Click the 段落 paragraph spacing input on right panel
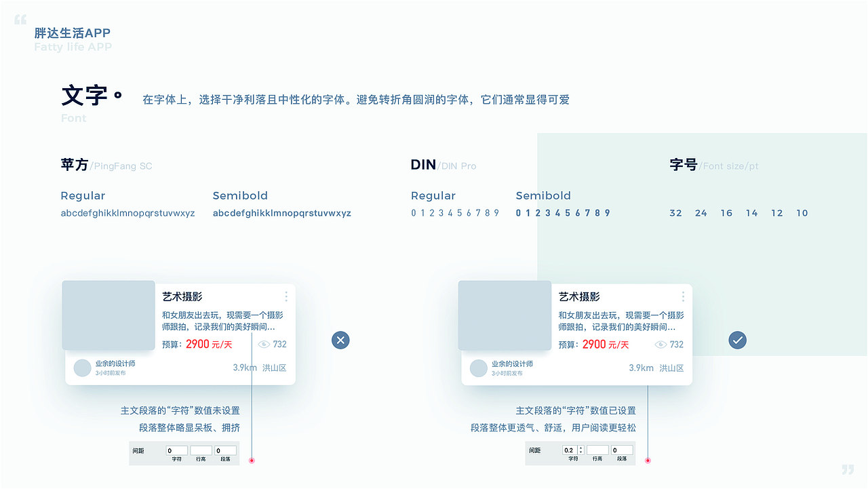Image resolution: width=868 pixels, height=489 pixels. tap(622, 450)
